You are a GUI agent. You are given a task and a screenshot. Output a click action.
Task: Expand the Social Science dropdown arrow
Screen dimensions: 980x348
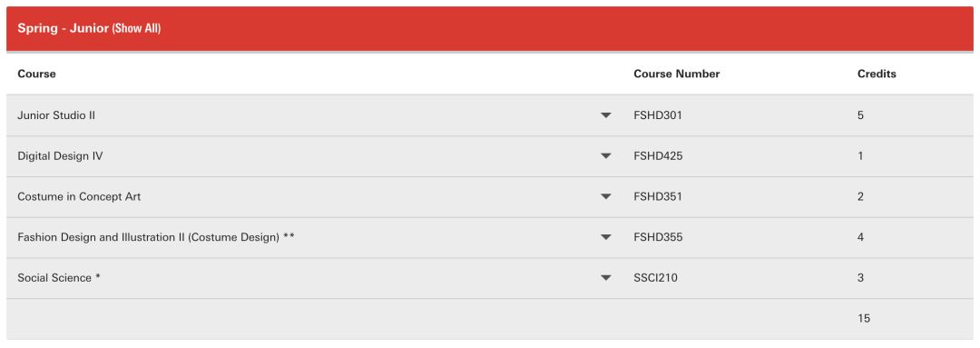coord(605,278)
